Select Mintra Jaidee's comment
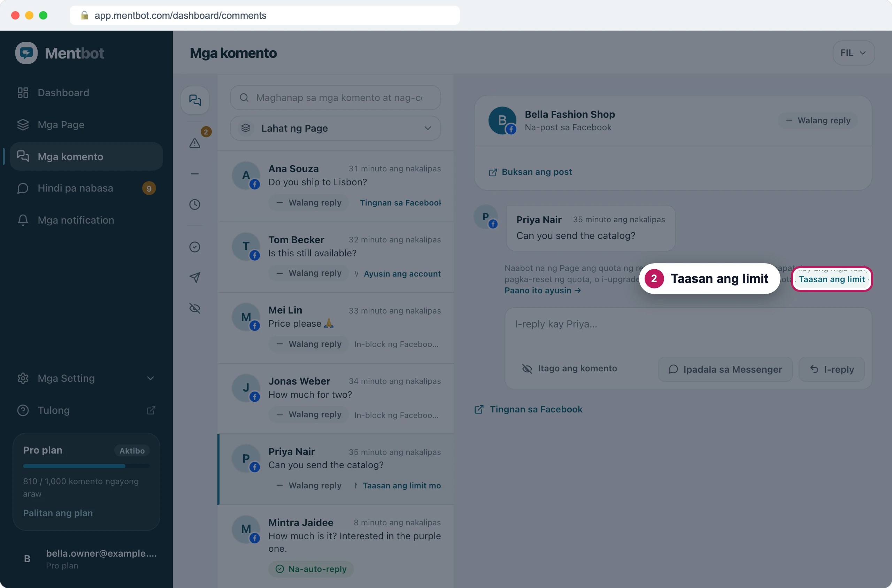This screenshot has height=588, width=892. 335,546
